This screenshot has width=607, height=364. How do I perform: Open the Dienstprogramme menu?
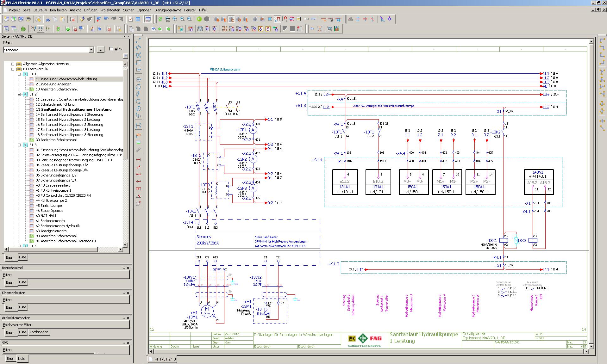[x=167, y=10]
